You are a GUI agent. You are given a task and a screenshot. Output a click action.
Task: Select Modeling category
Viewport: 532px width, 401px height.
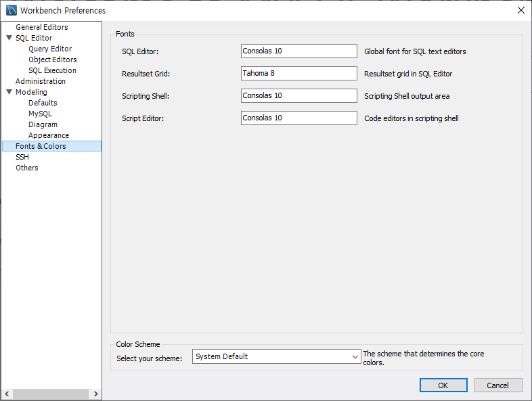pyautogui.click(x=31, y=92)
